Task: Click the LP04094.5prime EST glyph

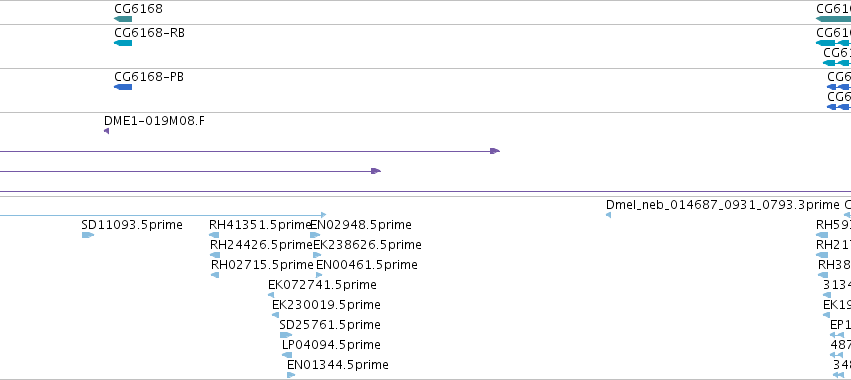Action: click(x=287, y=356)
